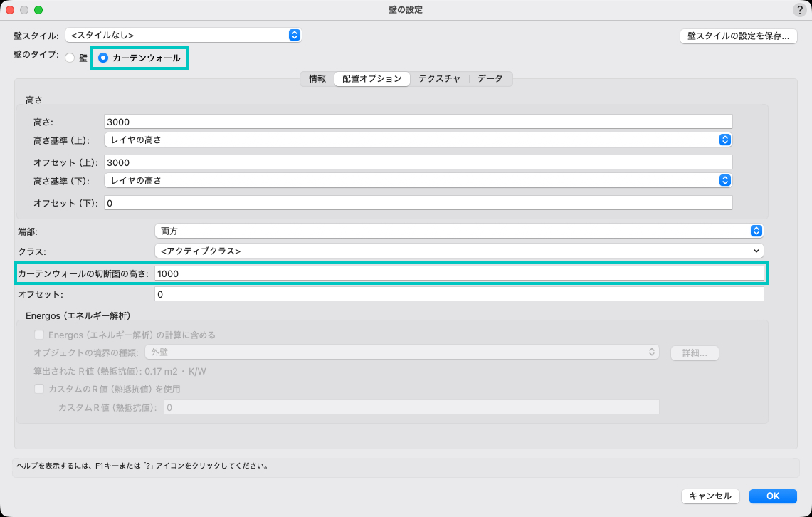
Task: Click the オフセット (下) input field
Action: click(x=418, y=203)
